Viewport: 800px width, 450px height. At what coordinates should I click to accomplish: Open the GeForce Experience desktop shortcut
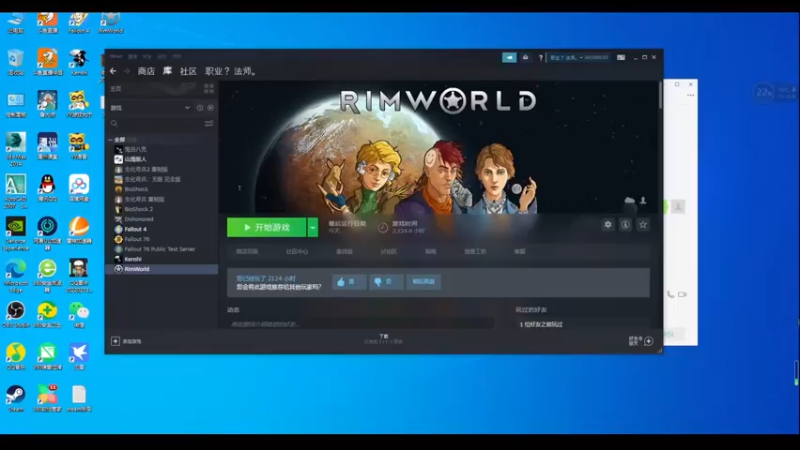16,233
